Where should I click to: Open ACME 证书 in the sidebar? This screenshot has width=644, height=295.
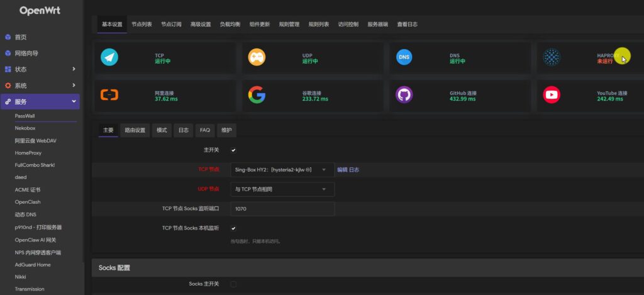28,190
